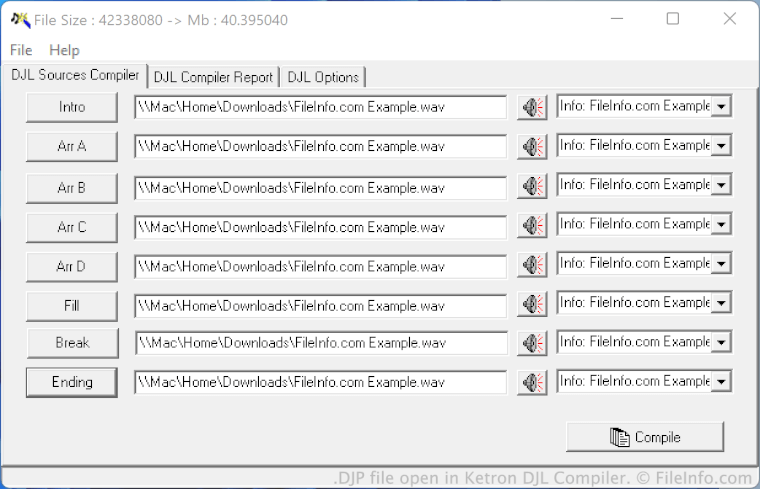Open the Arr C Info dropdown
The height and width of the screenshot is (489, 760).
721,224
